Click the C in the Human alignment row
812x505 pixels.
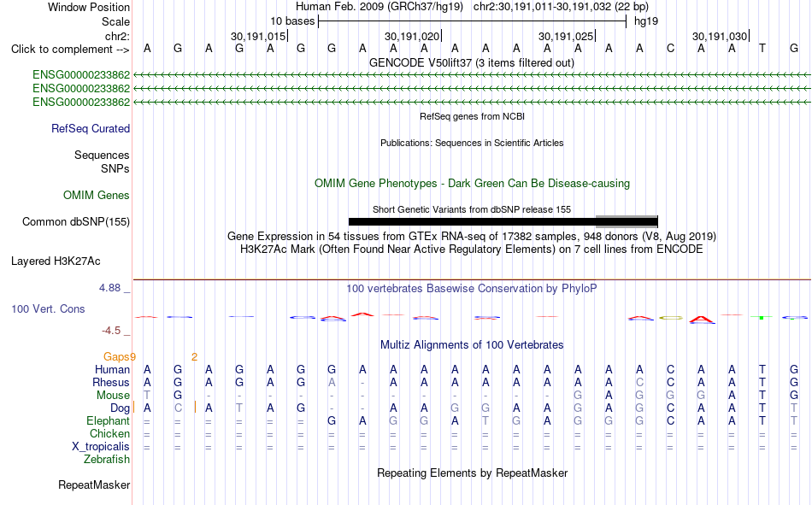coord(671,369)
